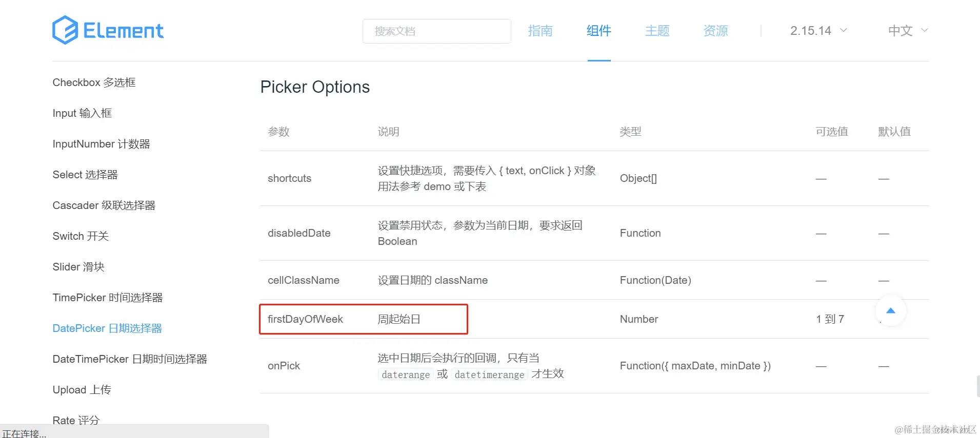
Task: Switch to the 主题 tab
Action: pos(657,31)
